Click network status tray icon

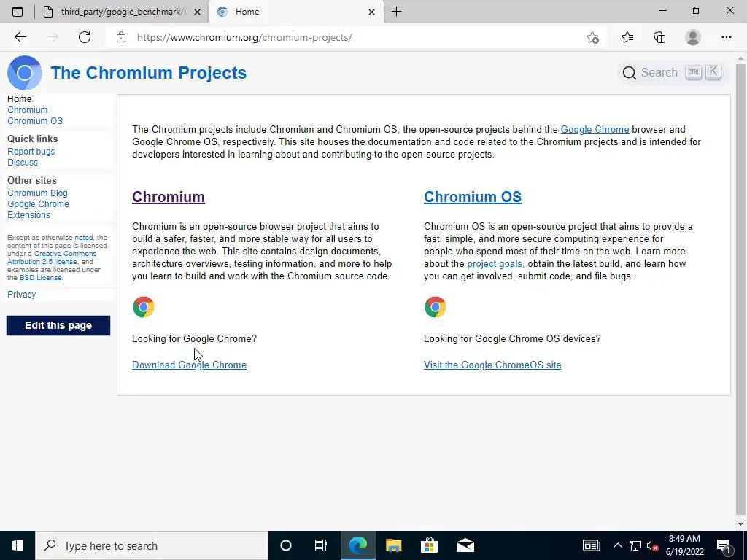[x=635, y=545]
